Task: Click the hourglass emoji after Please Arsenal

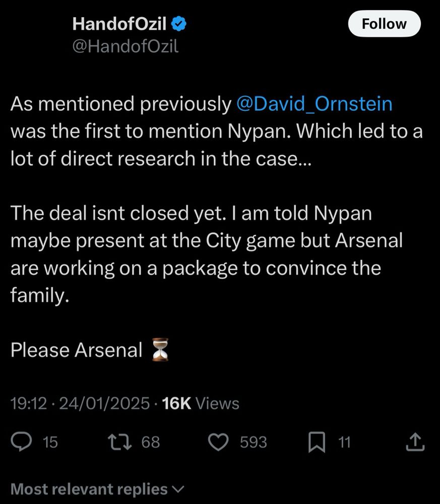Action: tap(160, 350)
